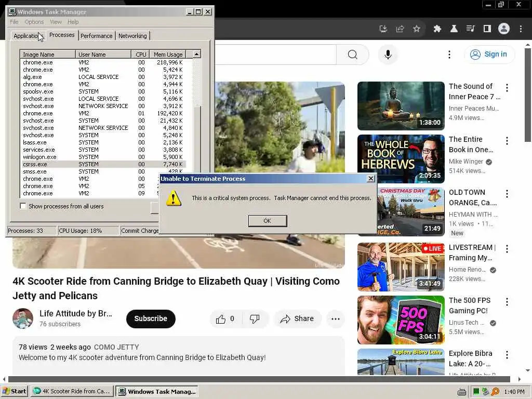The image size is (532, 399).
Task: Click the Chrome share page icon
Action: click(400, 29)
